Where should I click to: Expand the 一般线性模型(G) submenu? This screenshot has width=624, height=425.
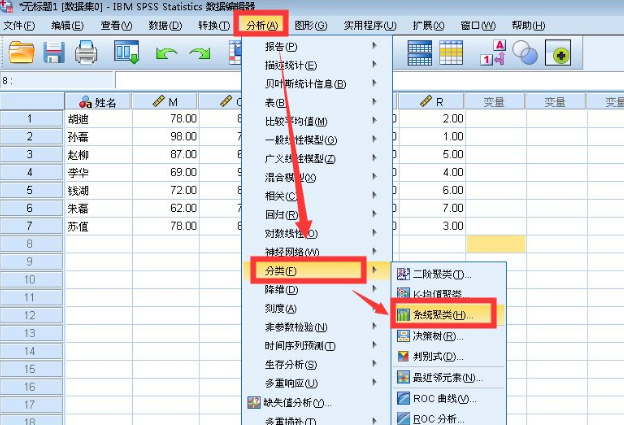pyautogui.click(x=317, y=140)
